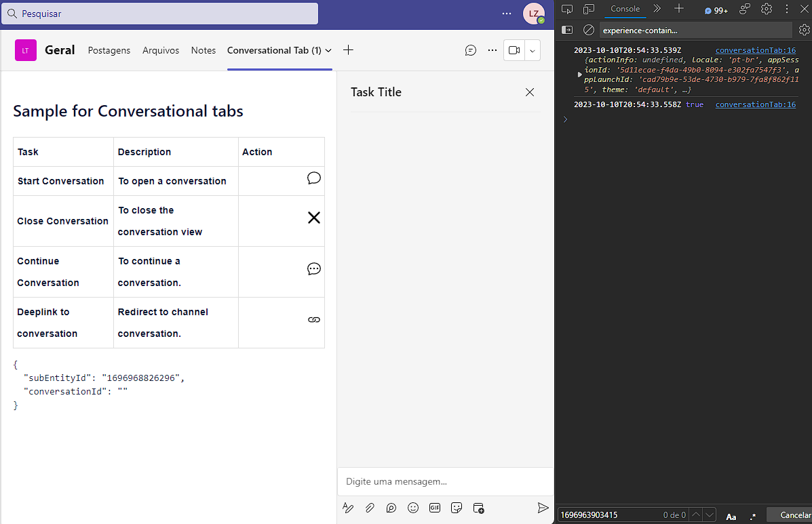Open the chat bubble icon for Start Conversation

(313, 178)
